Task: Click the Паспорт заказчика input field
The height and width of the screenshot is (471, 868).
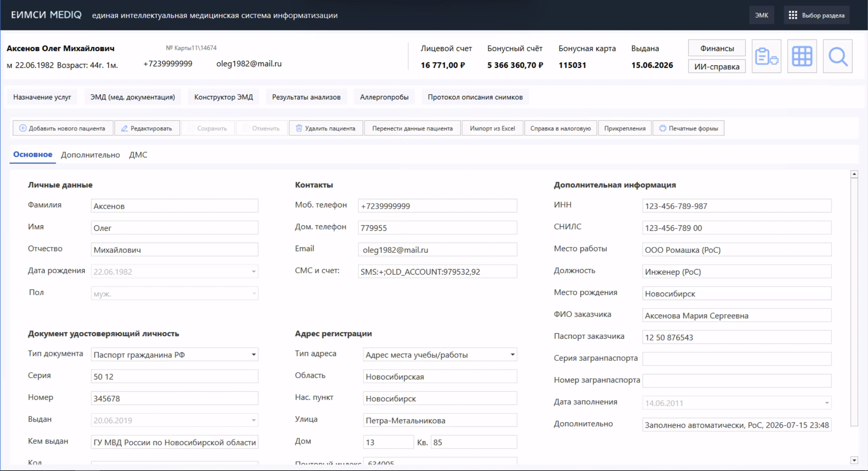Action: [x=737, y=337]
